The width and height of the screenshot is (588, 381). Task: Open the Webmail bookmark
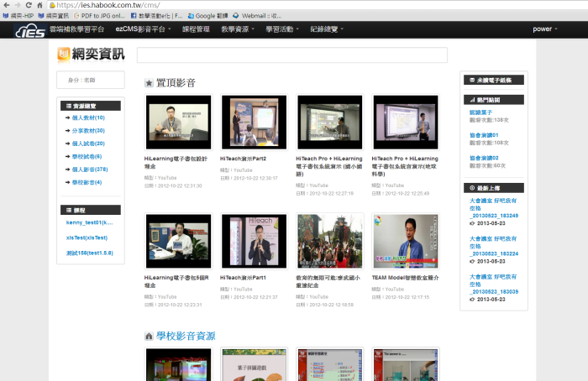[257, 16]
